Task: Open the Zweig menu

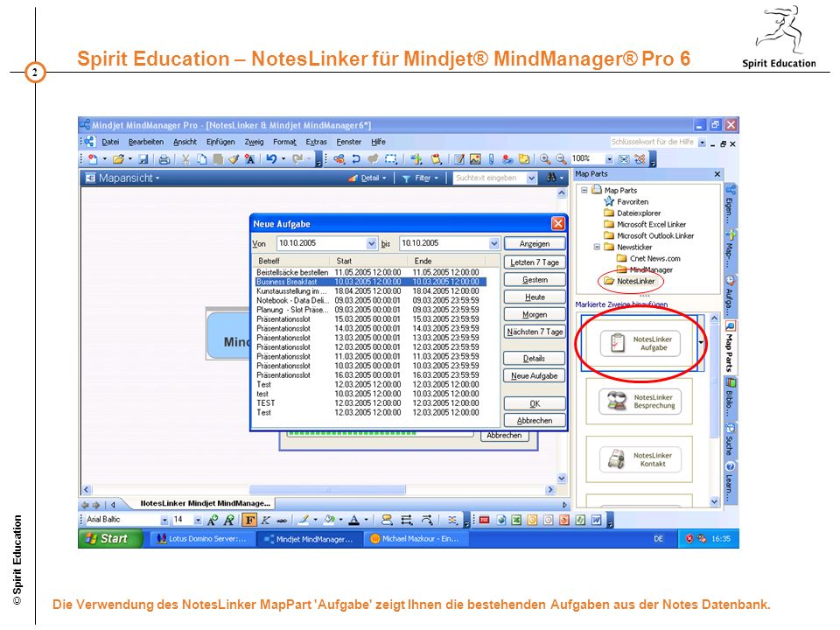Action: pyautogui.click(x=254, y=142)
